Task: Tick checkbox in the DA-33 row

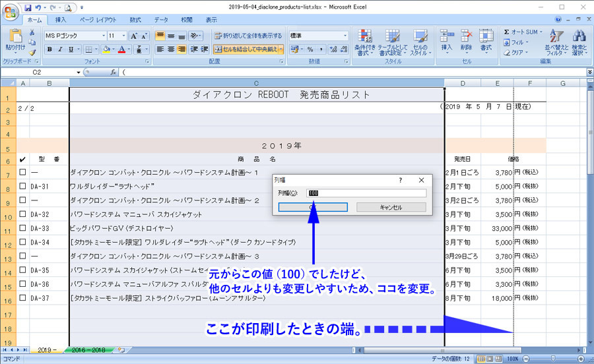Action: coord(22,228)
